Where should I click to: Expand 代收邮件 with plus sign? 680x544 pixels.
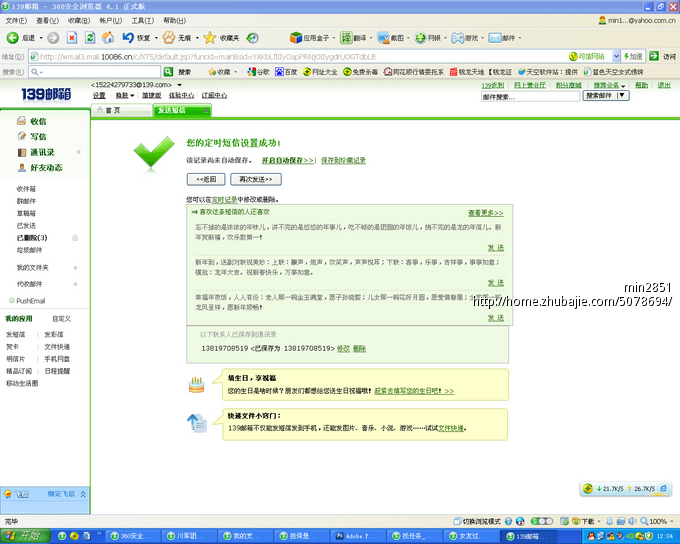click(x=75, y=284)
